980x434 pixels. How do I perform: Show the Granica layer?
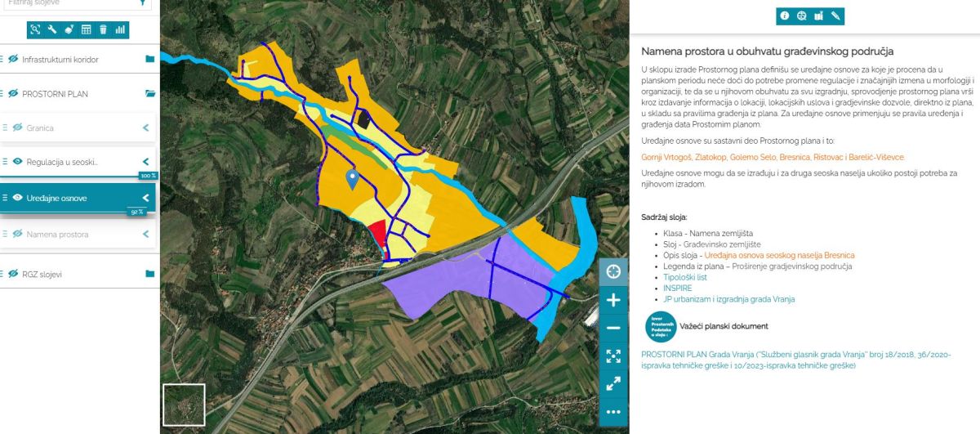click(17, 128)
